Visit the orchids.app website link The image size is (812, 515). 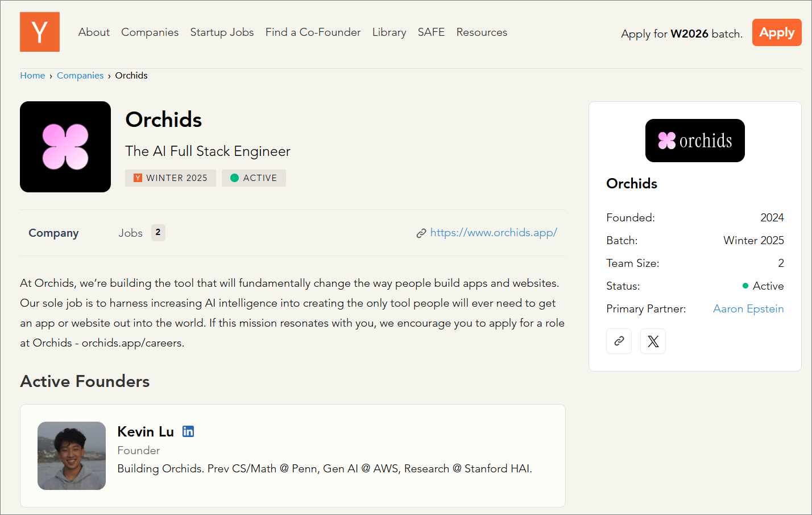493,233
